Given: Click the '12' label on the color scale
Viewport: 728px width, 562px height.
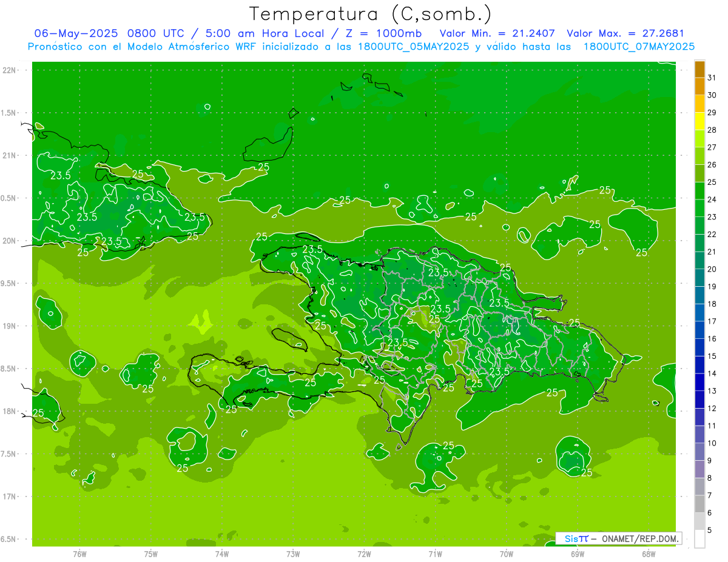Looking at the screenshot, I should coord(712,409).
